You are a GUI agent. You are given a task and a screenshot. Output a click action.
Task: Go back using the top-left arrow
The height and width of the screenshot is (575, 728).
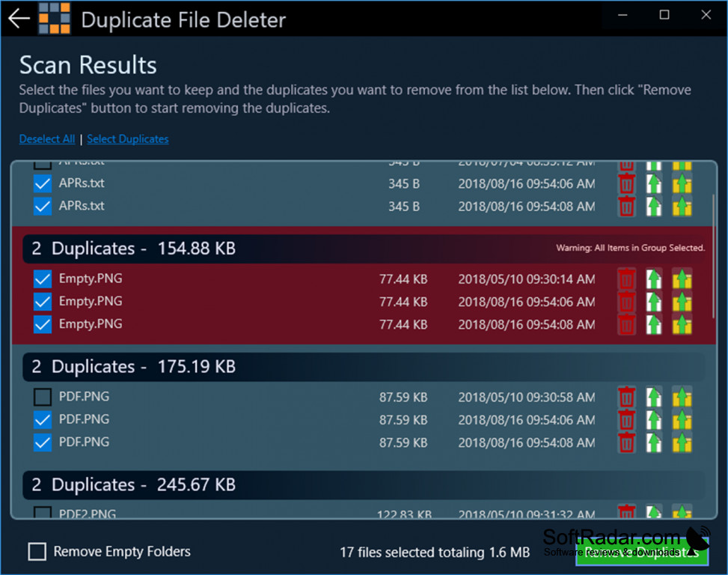coord(19,19)
